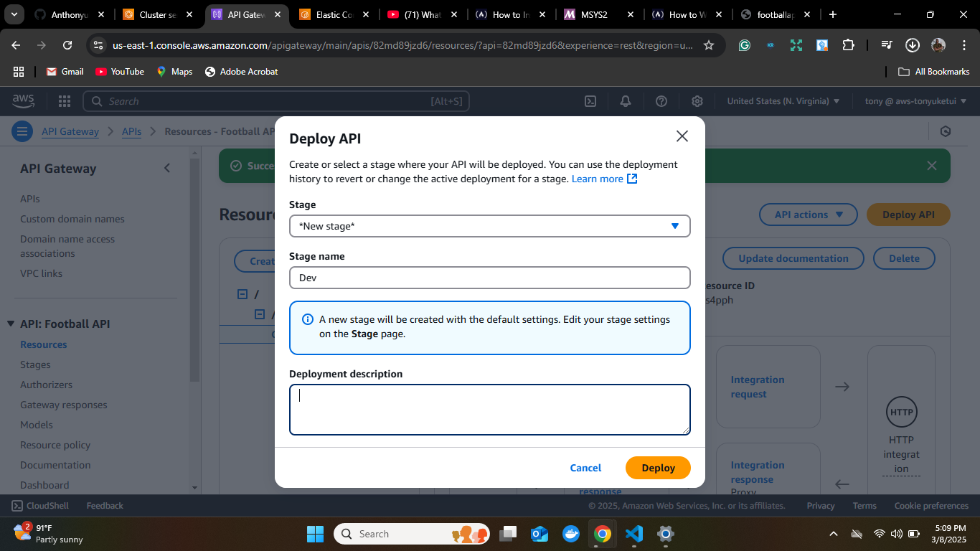The width and height of the screenshot is (980, 551).
Task: Open the Integration request box
Action: pos(768,387)
